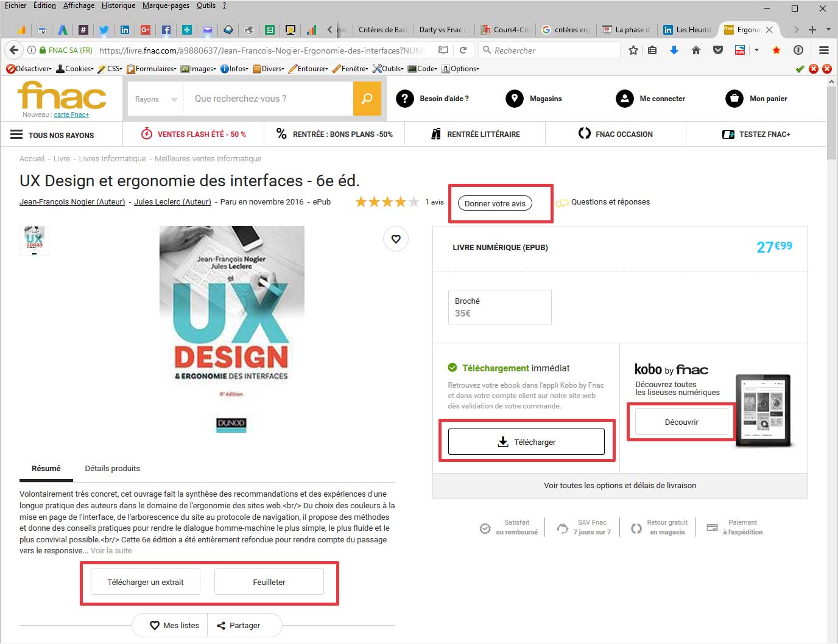Open the Besoin d'aide question mark icon
838x644 pixels.
404,99
